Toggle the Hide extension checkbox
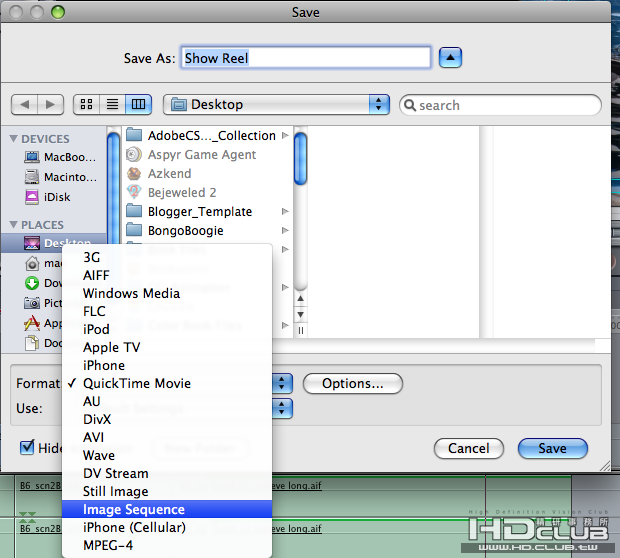The image size is (620, 558). pyautogui.click(x=27, y=447)
